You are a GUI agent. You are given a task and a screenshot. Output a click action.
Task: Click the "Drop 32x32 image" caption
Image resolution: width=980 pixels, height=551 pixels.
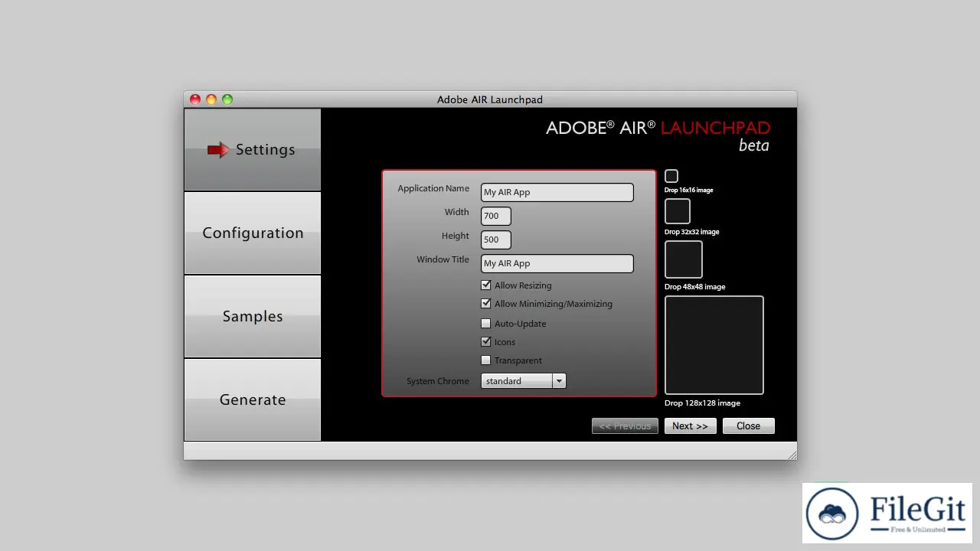[691, 231]
